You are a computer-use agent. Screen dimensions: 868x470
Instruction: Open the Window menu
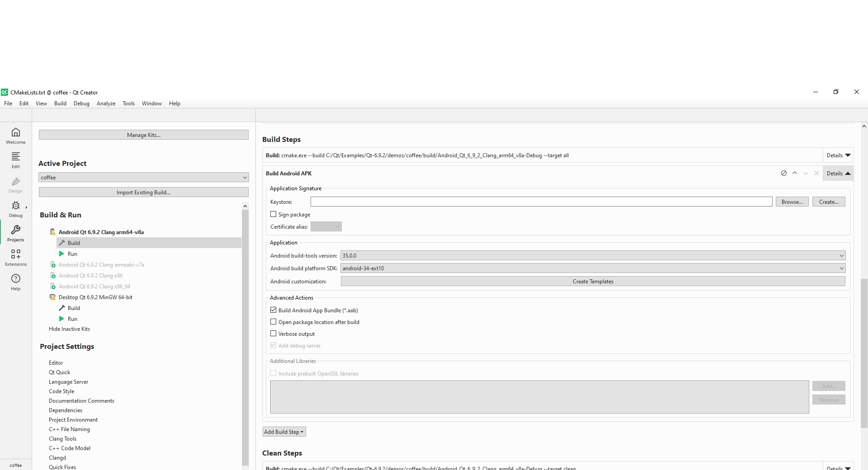152,103
